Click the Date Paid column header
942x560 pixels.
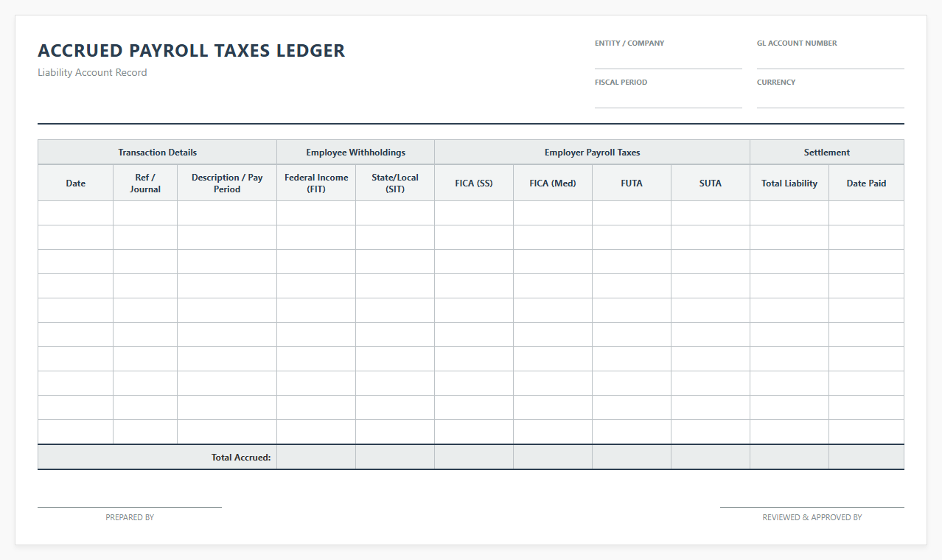tap(866, 183)
